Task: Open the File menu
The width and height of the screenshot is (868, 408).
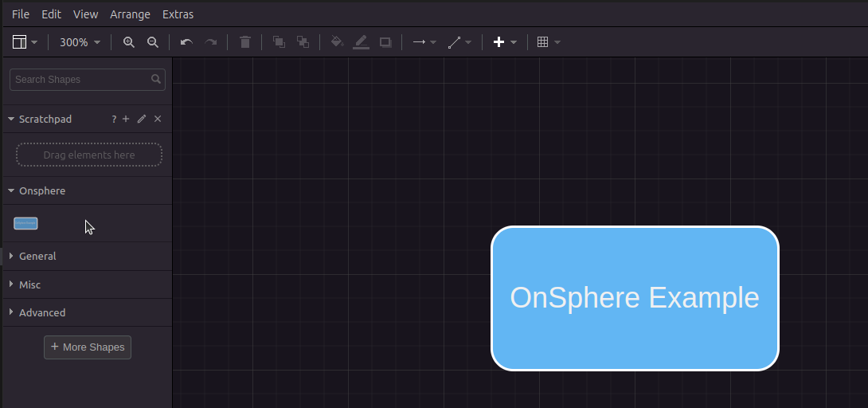Action: [21, 14]
